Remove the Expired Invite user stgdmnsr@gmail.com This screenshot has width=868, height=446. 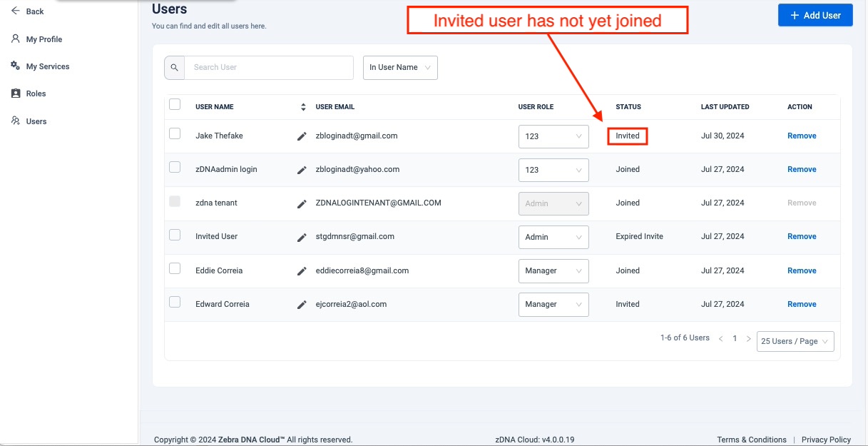click(x=802, y=237)
